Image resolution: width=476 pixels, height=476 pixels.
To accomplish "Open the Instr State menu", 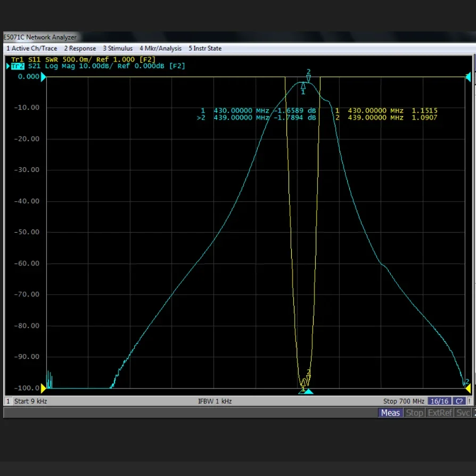I will pyautogui.click(x=205, y=48).
